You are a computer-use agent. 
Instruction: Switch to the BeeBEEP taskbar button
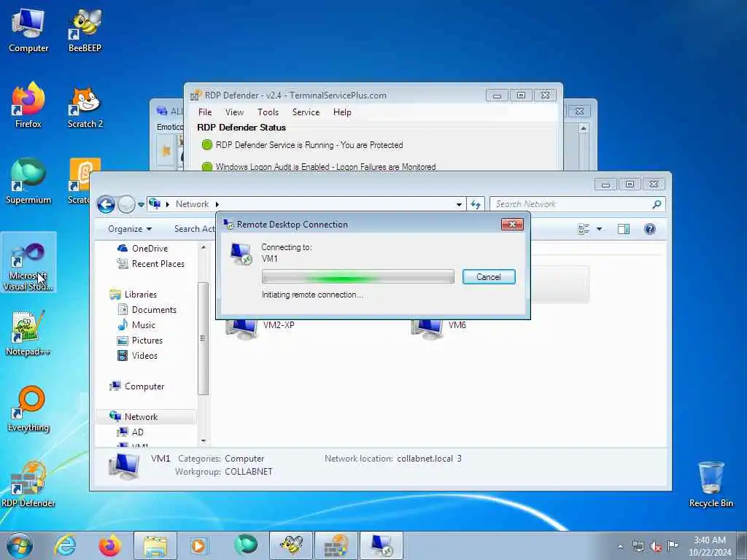pos(291,545)
